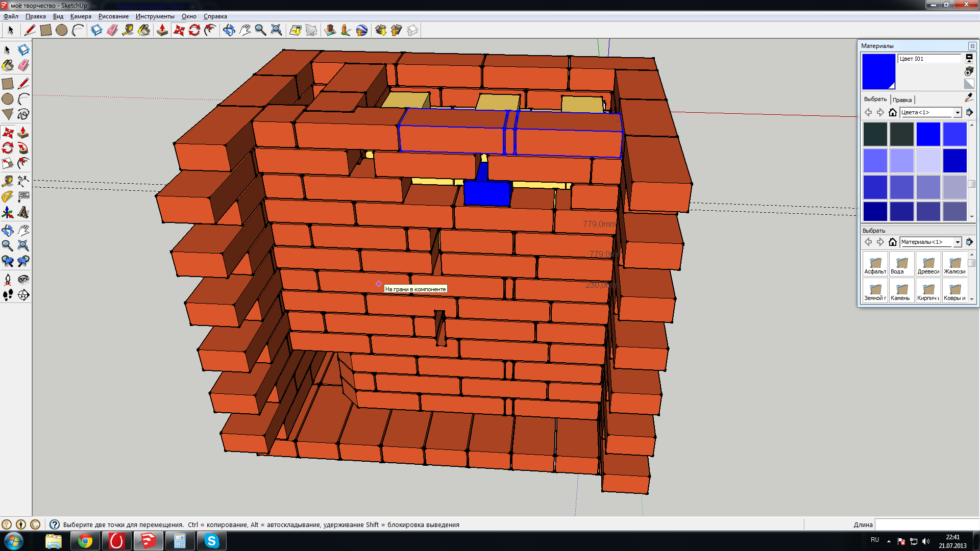Open the Материалы<1> library dropdown
Screen dimensions: 980x551
pos(958,242)
